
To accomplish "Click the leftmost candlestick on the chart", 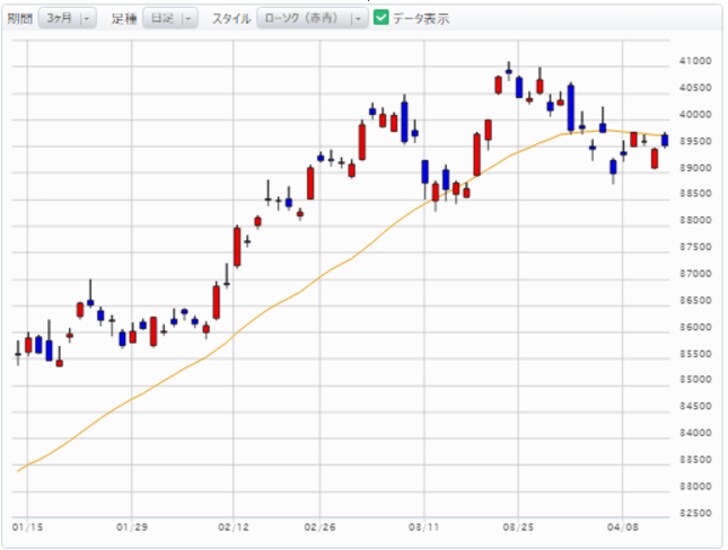I will pyautogui.click(x=18, y=353).
